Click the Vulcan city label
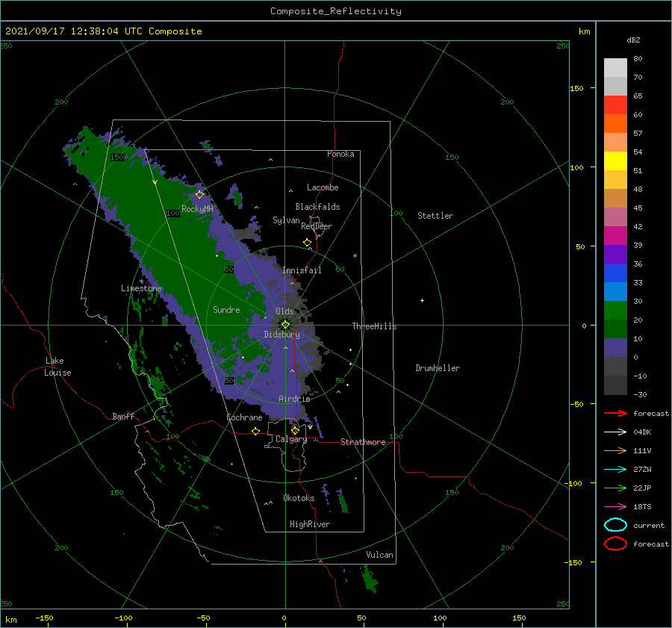The height and width of the screenshot is (628, 672). 380,555
